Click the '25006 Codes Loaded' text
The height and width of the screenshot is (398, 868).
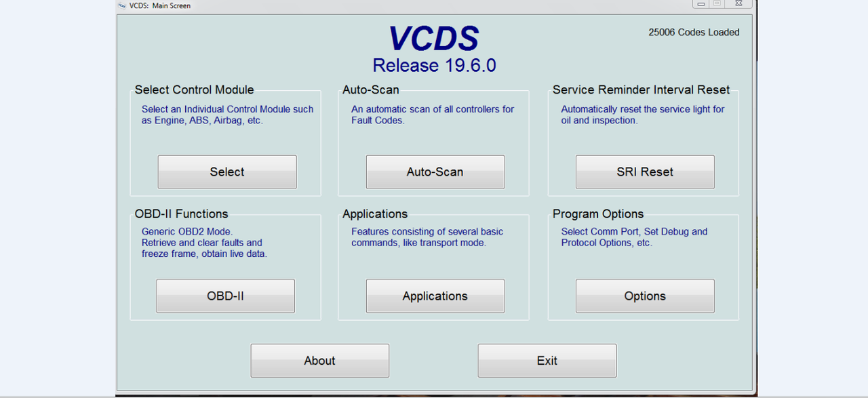click(694, 32)
